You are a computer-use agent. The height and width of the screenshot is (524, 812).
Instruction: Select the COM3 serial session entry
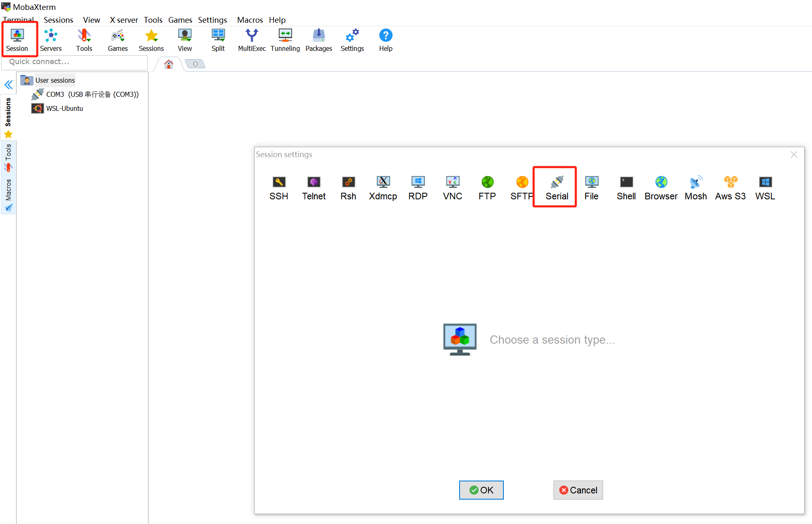86,94
